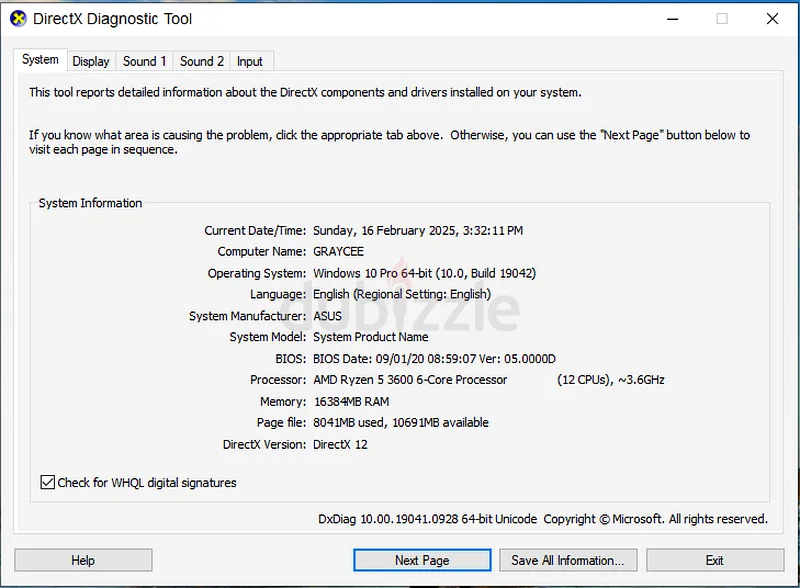Click the AMD Ryzen 5 3600 processor text
Viewport: 800px width, 588px height.
click(x=410, y=380)
